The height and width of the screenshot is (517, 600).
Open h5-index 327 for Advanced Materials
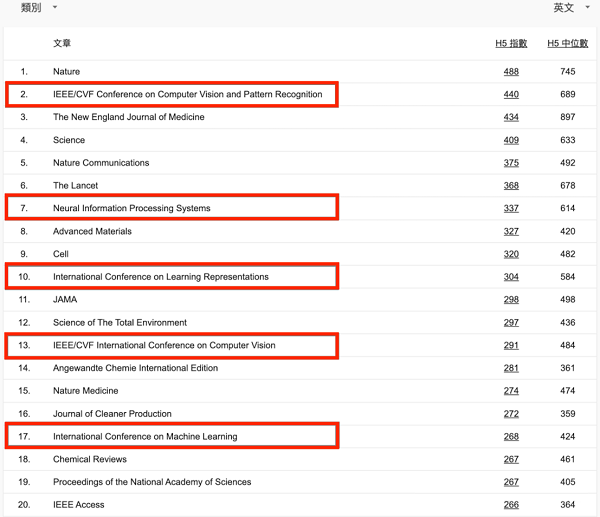pos(511,232)
